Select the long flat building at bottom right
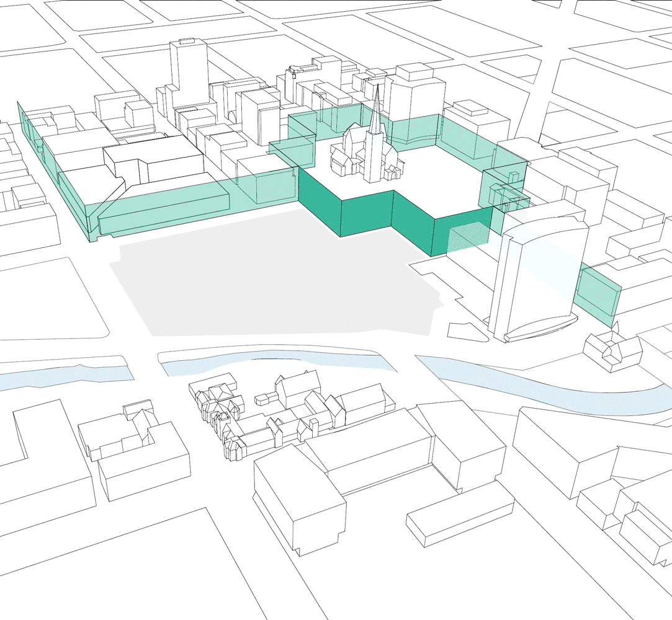Image resolution: width=672 pixels, height=620 pixels. (459, 518)
